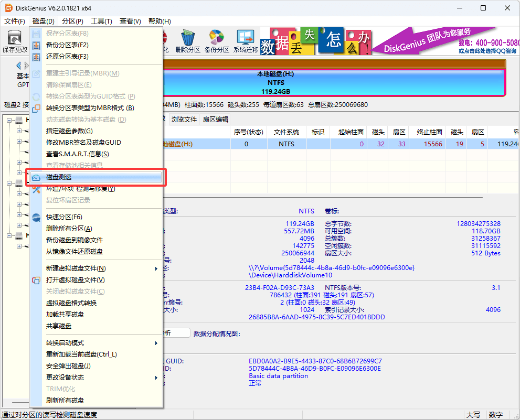Viewport: 520px width, 420px height.
Task: Click the 512 Bytes sector size value
Action: click(x=486, y=253)
